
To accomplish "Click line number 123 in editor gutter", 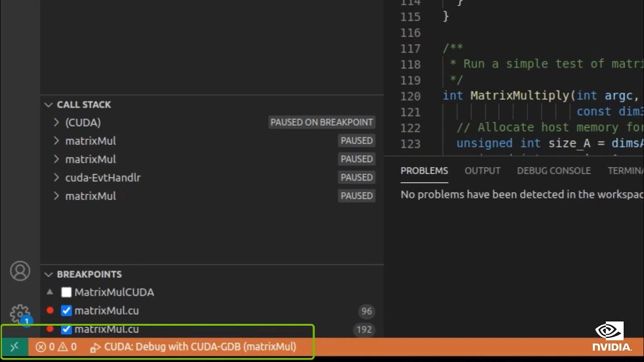I will [x=411, y=143].
